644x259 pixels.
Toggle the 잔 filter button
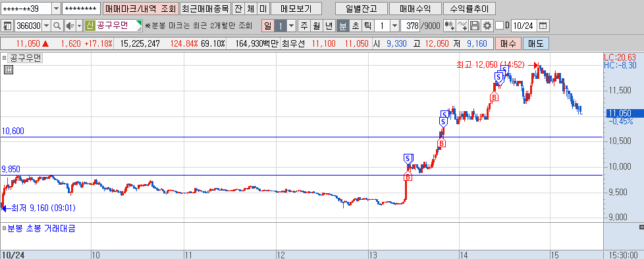238,8
